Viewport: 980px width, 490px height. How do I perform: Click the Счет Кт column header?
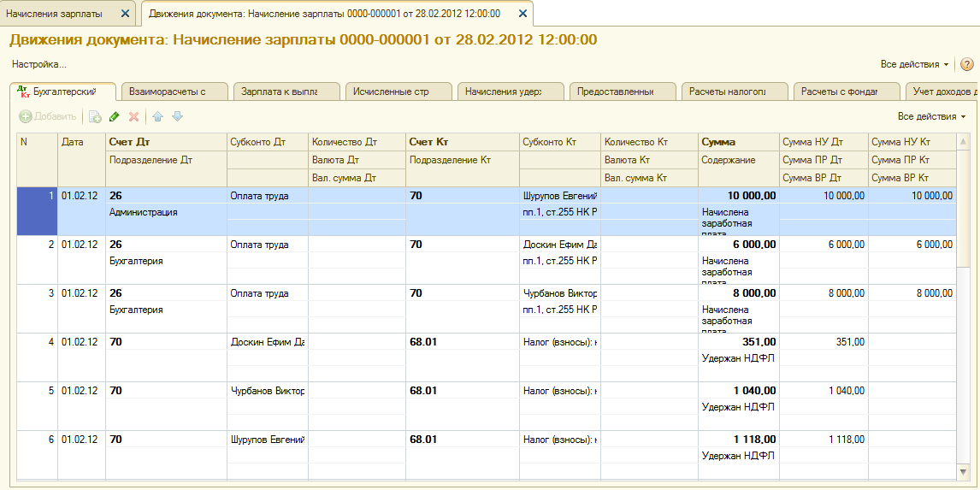pyautogui.click(x=462, y=143)
